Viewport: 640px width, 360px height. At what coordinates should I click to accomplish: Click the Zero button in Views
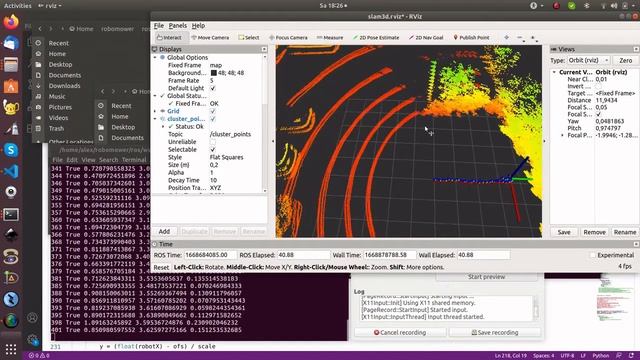625,60
